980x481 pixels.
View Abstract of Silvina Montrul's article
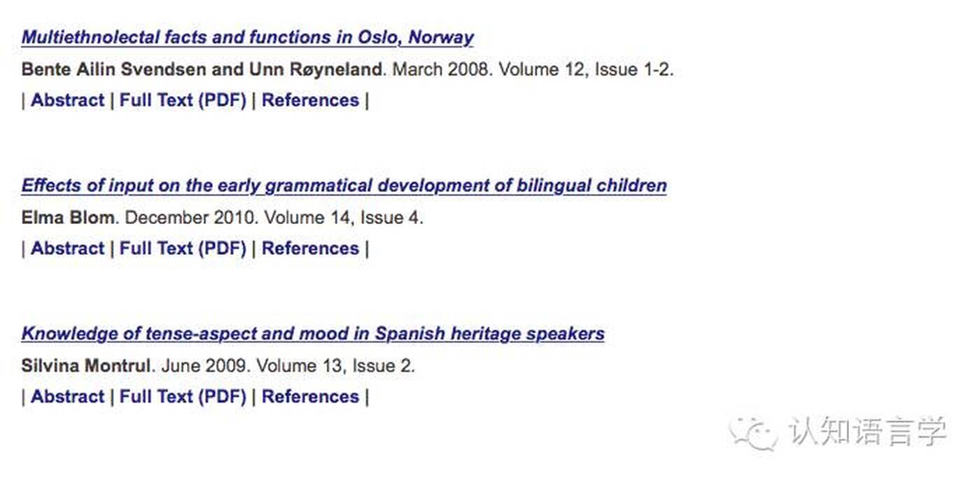67,396
